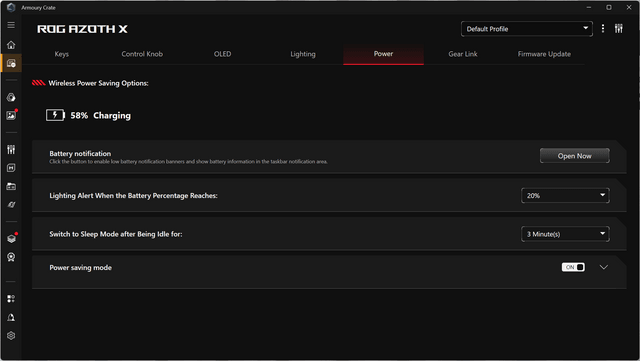Close the Armoury Crate window
Screen dimensions: 640x361
coord(629,7)
